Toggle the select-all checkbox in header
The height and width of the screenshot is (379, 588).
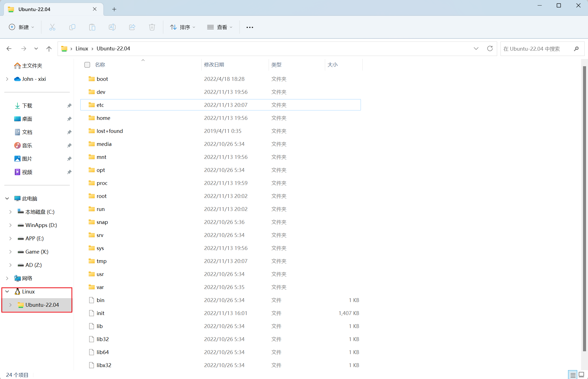[x=87, y=65]
